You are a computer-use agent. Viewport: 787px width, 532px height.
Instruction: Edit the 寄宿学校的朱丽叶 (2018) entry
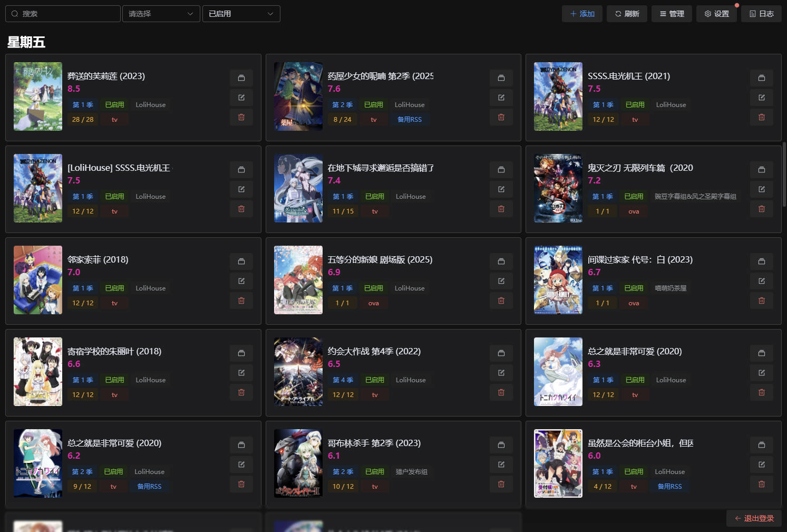241,373
